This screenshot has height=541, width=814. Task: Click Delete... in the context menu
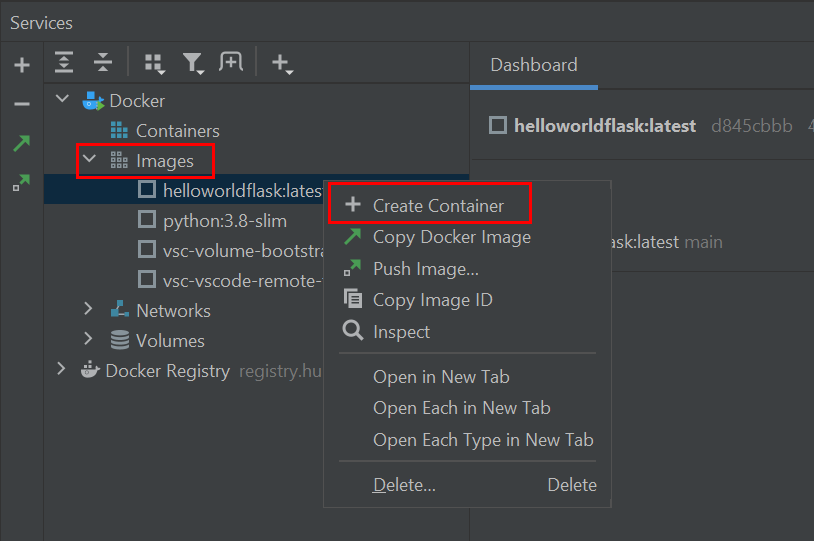(x=404, y=485)
